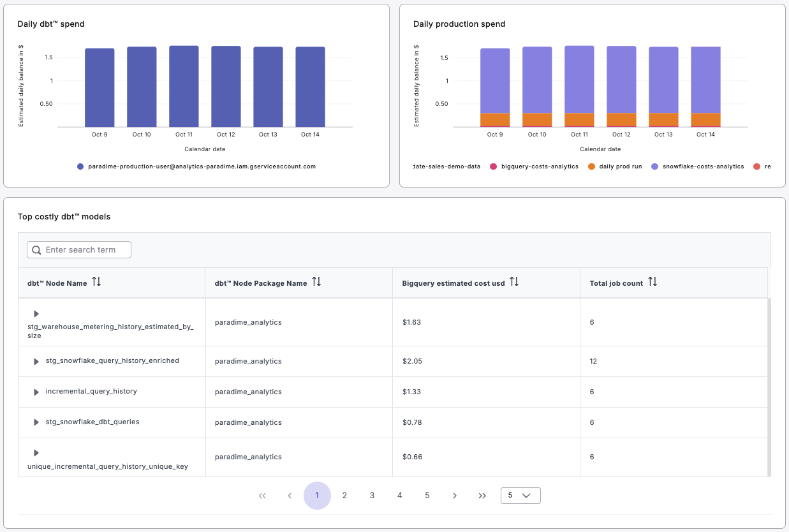Go to the first page of results
Screen dimensions: 789x532
(x=262, y=496)
